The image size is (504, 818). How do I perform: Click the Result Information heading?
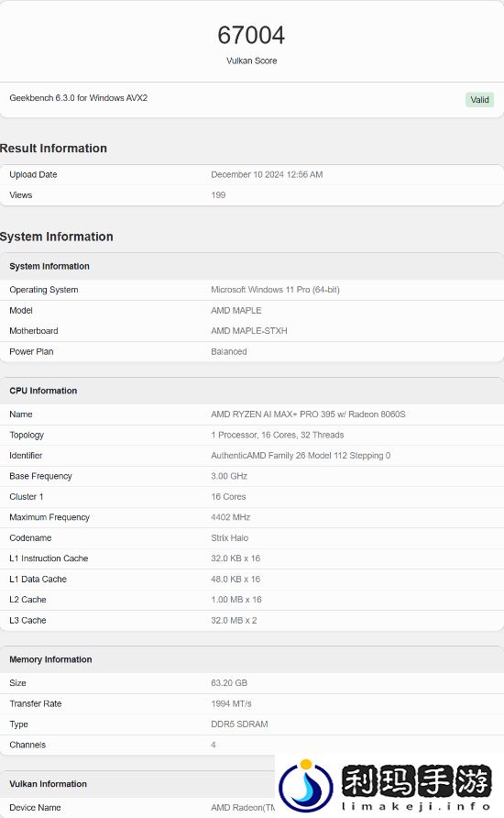(53, 149)
